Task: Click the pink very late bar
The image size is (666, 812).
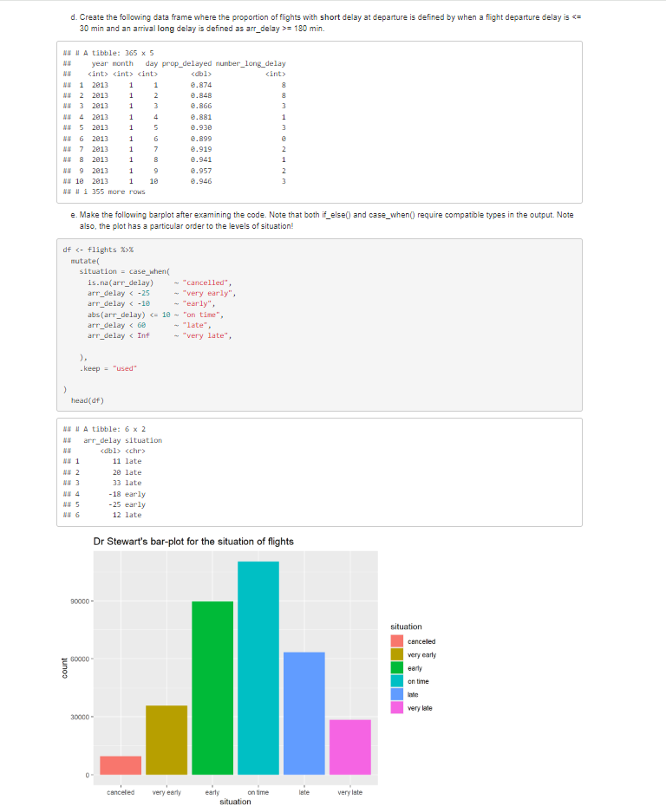Action: coord(349,747)
